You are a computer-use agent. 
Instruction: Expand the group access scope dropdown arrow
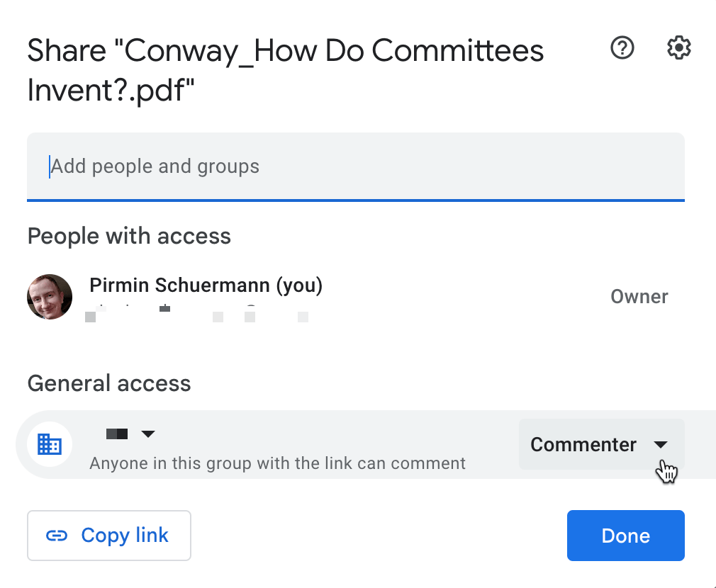point(148,434)
